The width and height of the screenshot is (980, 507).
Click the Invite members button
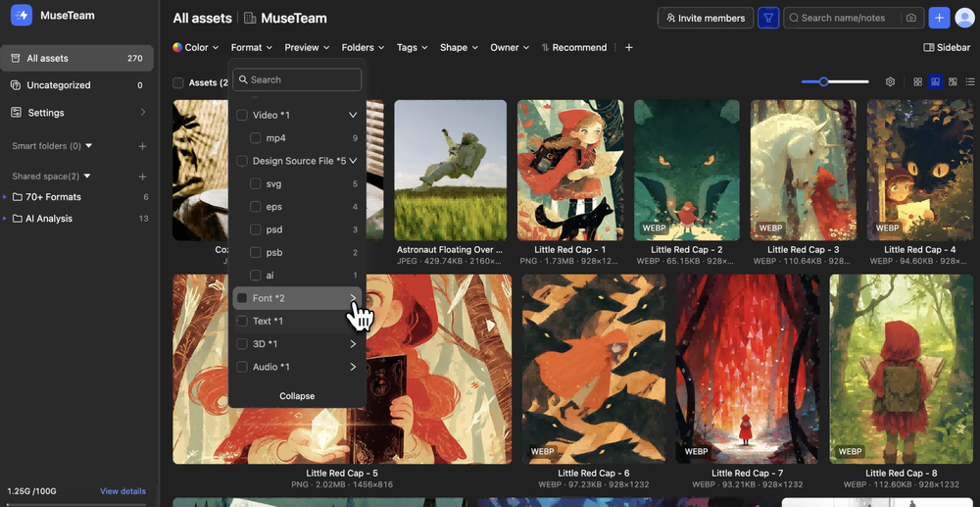[704, 18]
